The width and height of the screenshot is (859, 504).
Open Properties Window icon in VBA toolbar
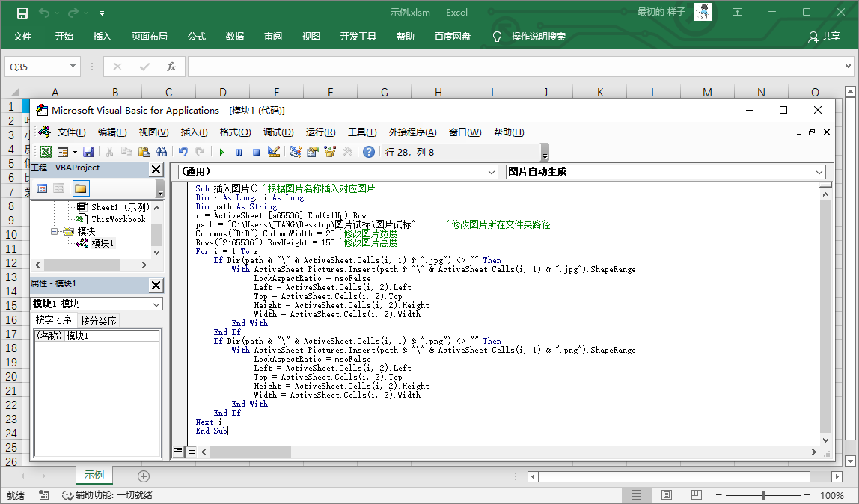(x=313, y=152)
